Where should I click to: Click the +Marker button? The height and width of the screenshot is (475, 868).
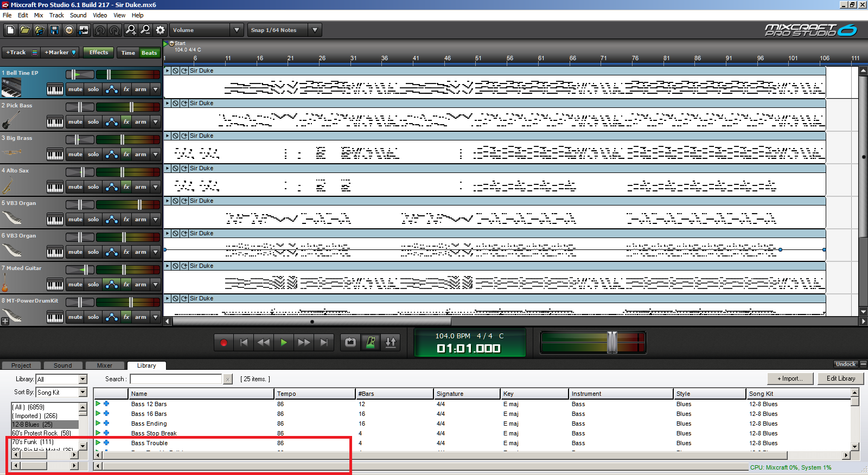point(60,53)
